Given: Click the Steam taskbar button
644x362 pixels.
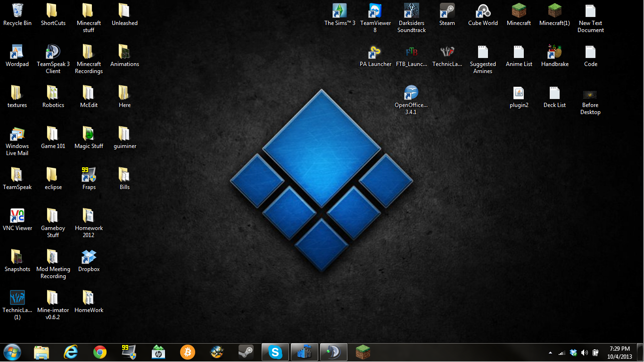Looking at the screenshot, I should coord(246,352).
